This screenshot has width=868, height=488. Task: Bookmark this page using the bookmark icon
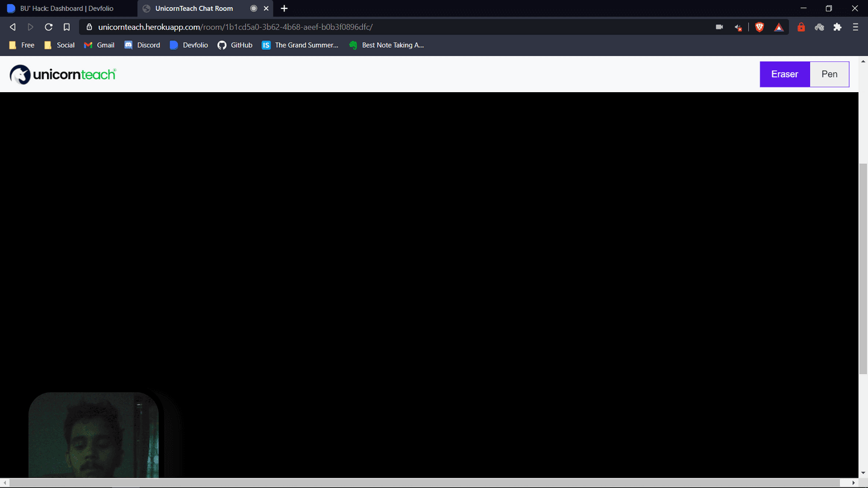(x=67, y=27)
